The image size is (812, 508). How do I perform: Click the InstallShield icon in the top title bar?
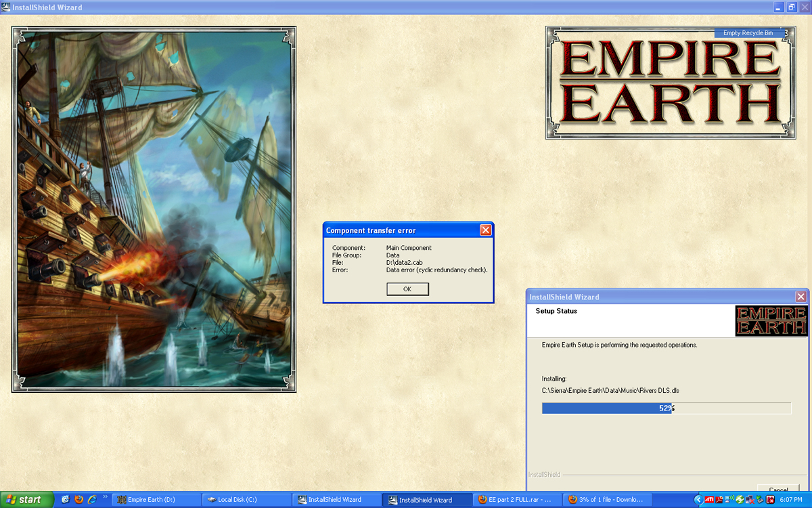click(x=6, y=7)
